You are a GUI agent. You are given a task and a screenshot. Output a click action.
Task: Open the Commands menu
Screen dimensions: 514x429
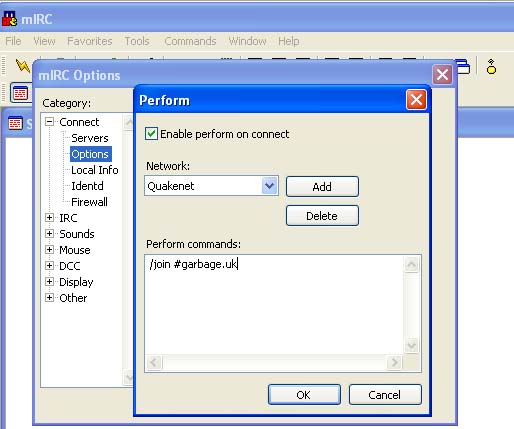[190, 41]
